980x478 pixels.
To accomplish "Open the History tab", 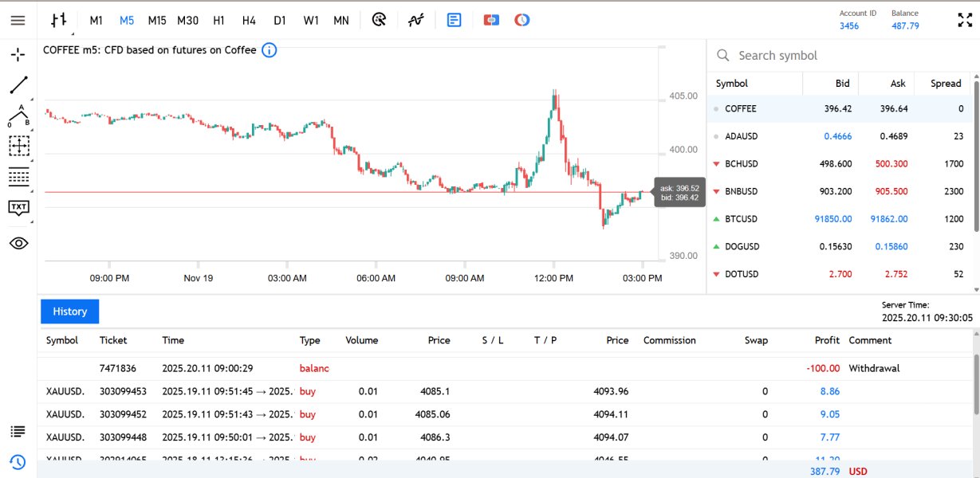I will tap(69, 311).
